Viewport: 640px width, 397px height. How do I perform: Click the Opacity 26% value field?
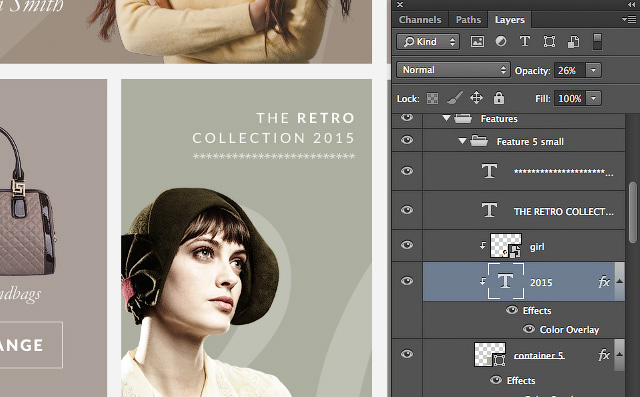pyautogui.click(x=570, y=71)
